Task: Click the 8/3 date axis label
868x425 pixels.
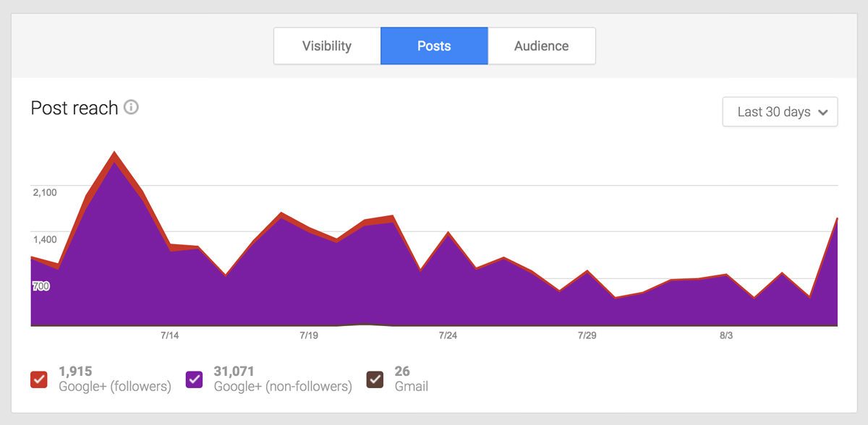Action: [x=726, y=335]
